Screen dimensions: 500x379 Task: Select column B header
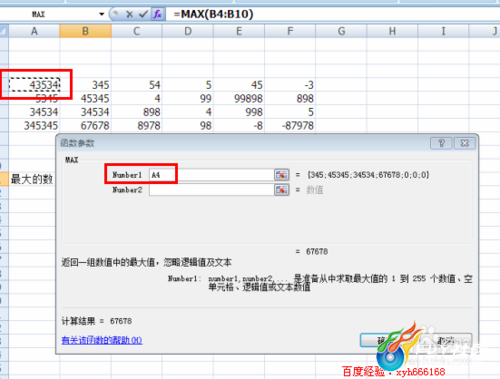[x=86, y=31]
